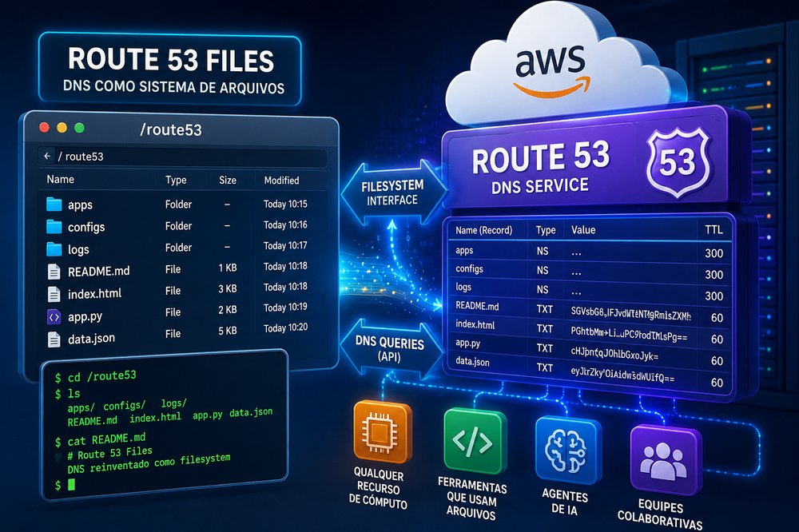
Task: Open the logs folder icon
Action: coord(54,249)
